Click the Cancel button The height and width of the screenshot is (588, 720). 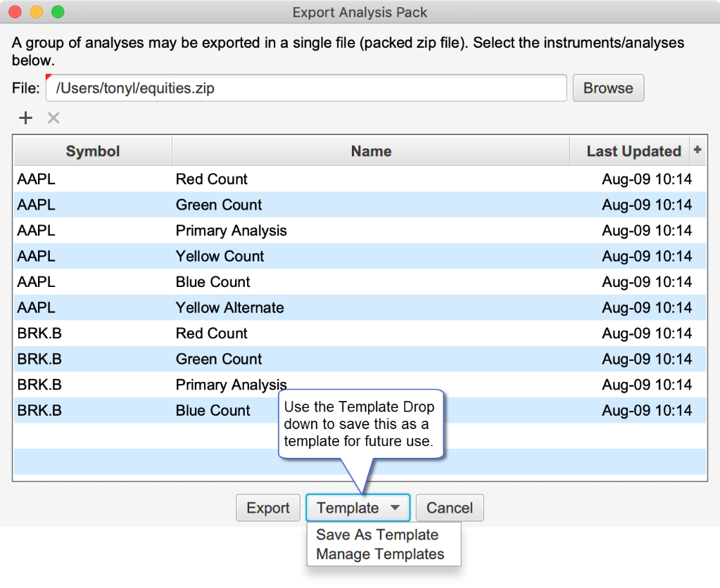click(x=450, y=508)
